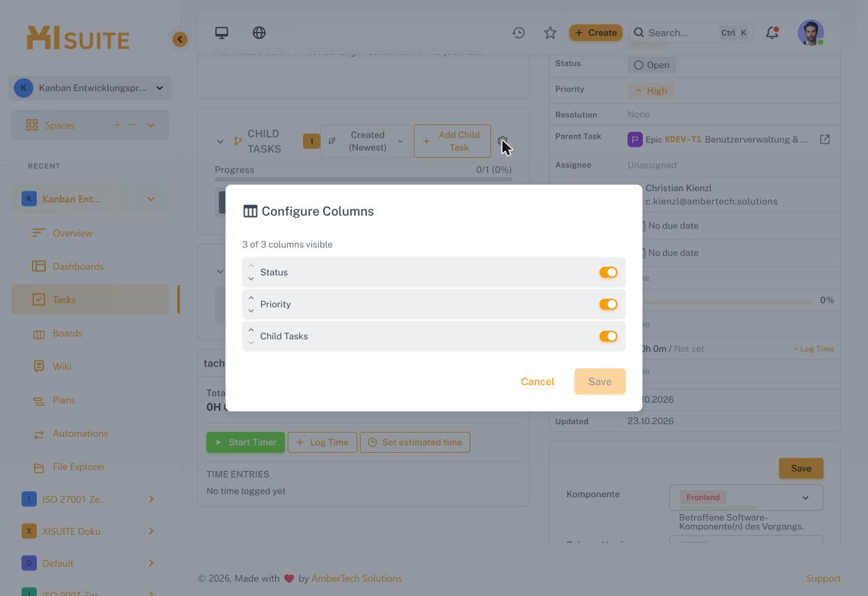Open the Created (Newest) sort dropdown
The height and width of the screenshot is (596, 868).
pyautogui.click(x=366, y=141)
